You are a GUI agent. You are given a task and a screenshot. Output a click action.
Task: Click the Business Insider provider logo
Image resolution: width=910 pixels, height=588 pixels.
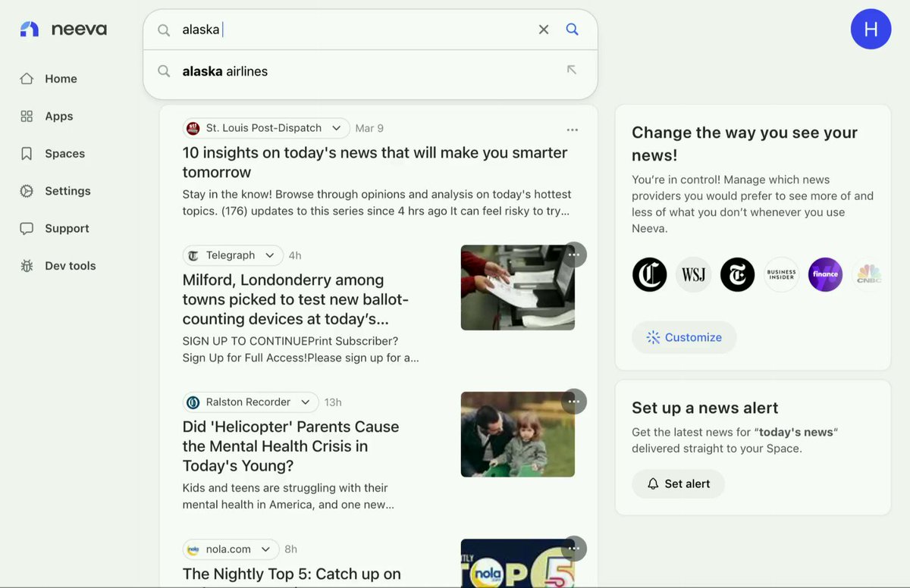pyautogui.click(x=782, y=274)
